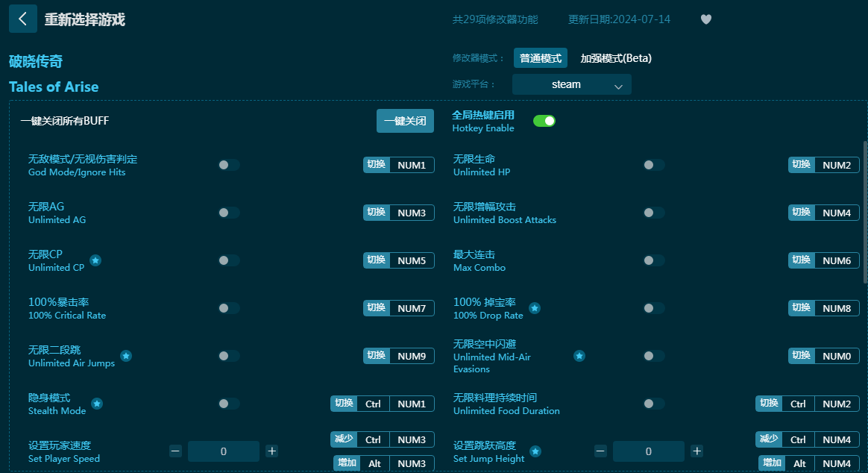The width and height of the screenshot is (868, 473).
Task: Click NUM1 hotkey for God Mode
Action: click(412, 165)
